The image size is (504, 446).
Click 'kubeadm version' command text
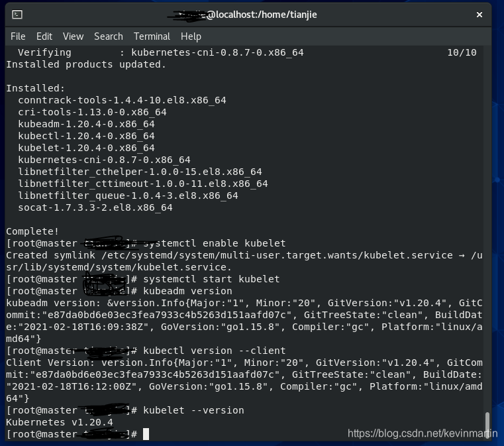[187, 291]
